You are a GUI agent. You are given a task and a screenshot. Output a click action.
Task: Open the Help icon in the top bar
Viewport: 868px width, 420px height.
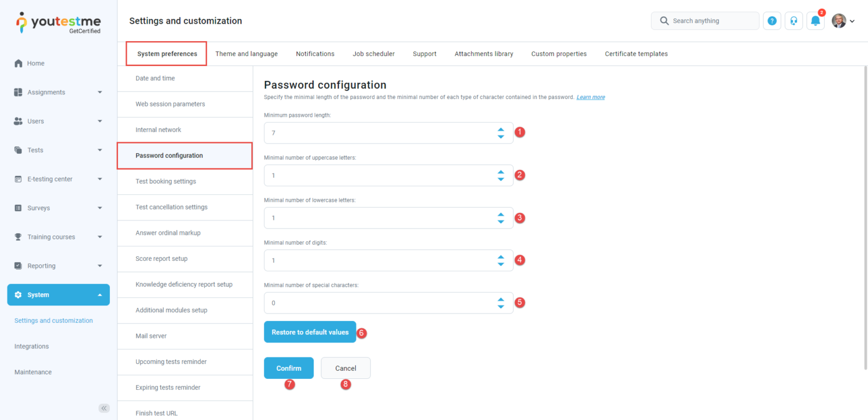[772, 20]
